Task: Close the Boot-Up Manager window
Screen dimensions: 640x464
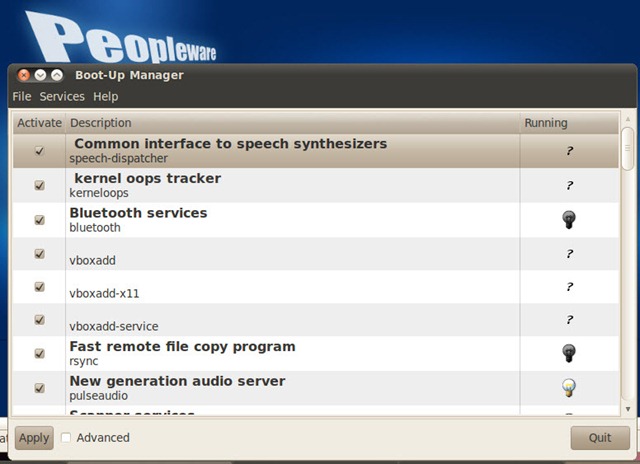Action: [x=24, y=75]
